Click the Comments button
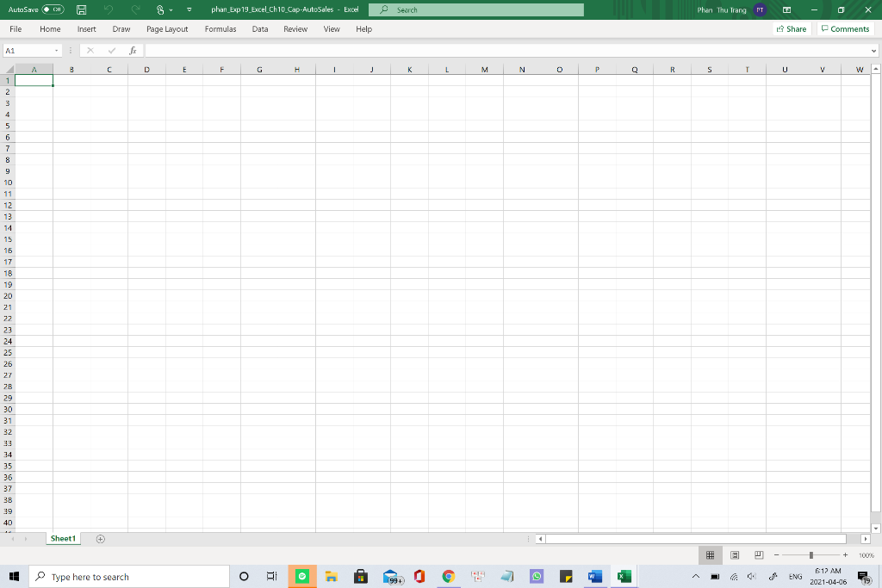The height and width of the screenshot is (588, 882). click(846, 28)
